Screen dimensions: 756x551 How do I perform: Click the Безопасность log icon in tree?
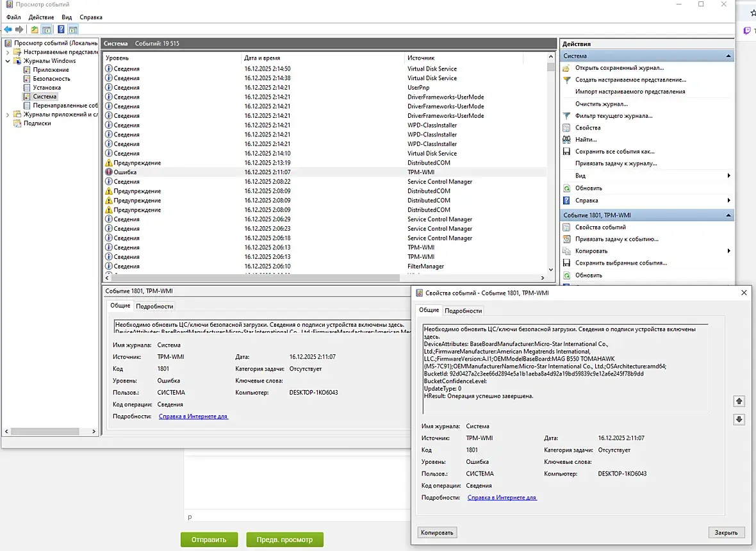click(27, 79)
